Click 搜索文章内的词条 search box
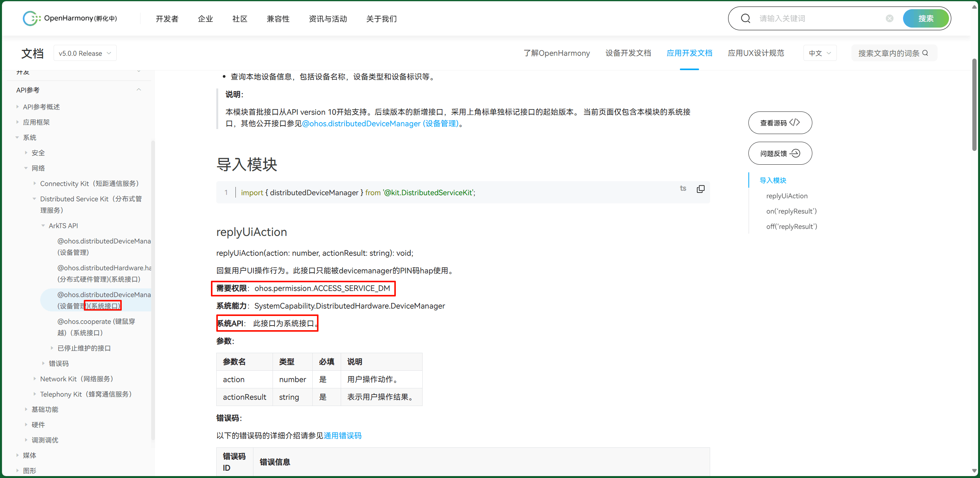The width and height of the screenshot is (980, 478). click(x=894, y=53)
